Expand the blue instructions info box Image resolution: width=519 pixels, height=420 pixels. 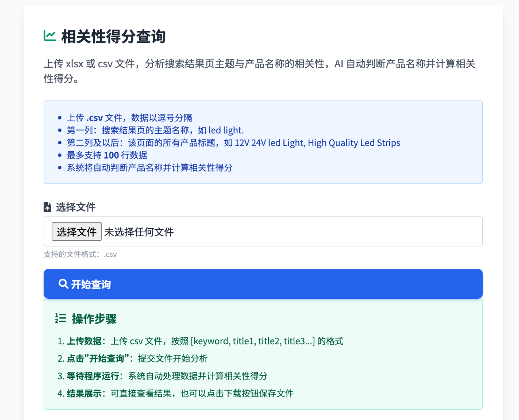[263, 142]
